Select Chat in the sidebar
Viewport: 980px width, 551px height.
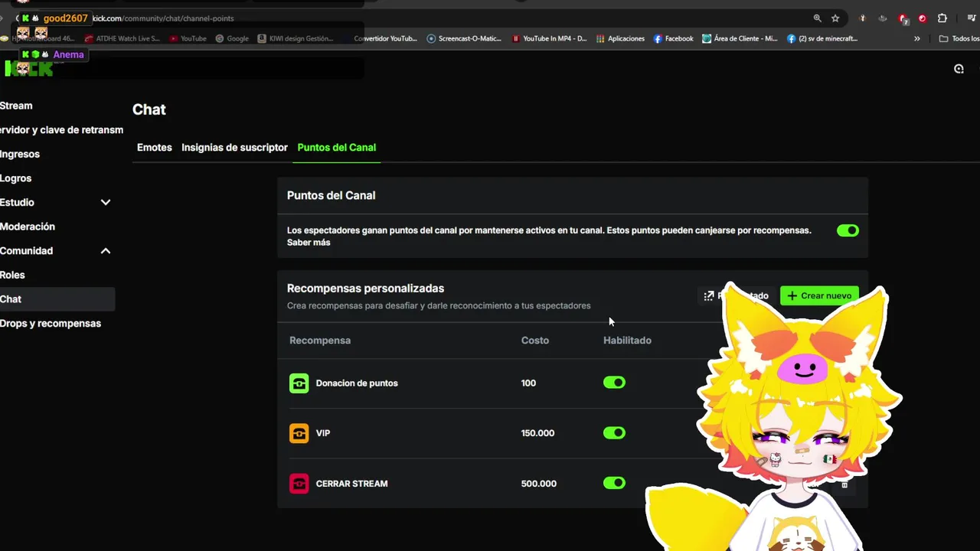pos(57,299)
